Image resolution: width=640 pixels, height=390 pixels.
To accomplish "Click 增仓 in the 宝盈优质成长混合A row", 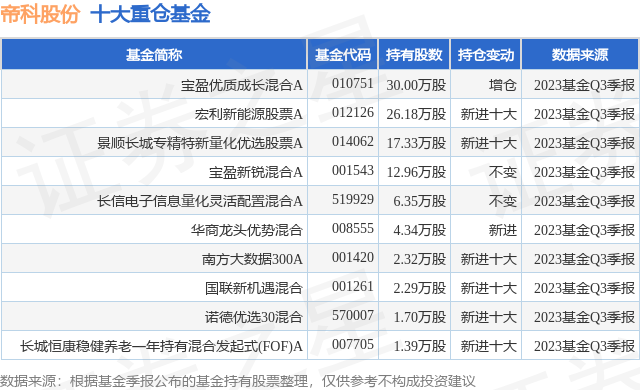I will (503, 85).
